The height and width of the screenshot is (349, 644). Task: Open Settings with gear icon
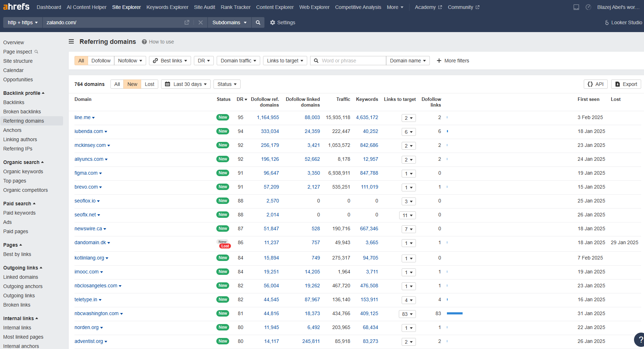pos(283,22)
